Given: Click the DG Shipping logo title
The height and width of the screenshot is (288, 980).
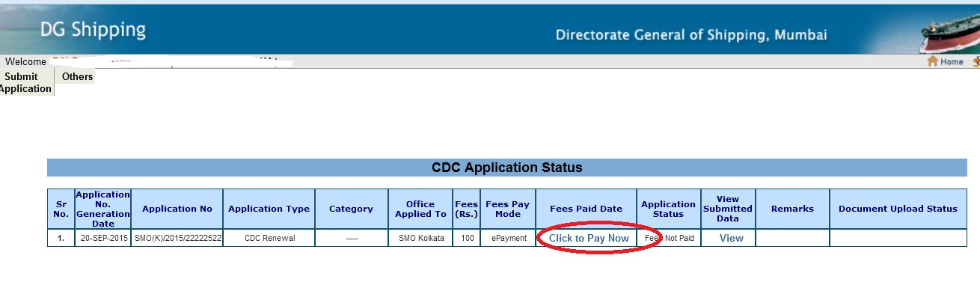Looking at the screenshot, I should 93,31.
